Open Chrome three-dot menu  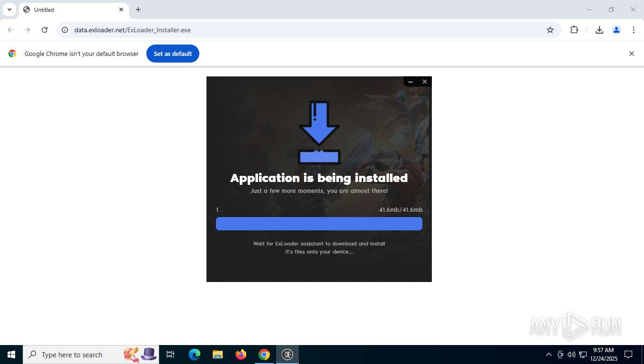point(634,30)
